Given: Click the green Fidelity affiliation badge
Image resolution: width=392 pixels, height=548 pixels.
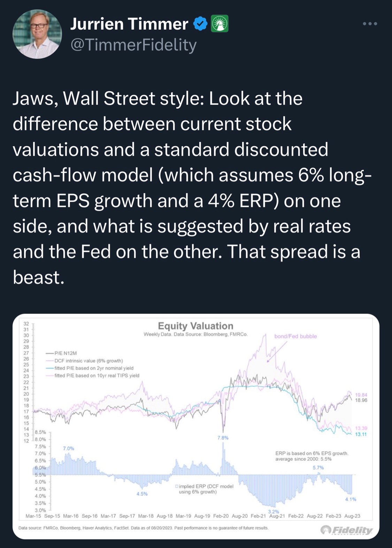Looking at the screenshot, I should coord(220,24).
